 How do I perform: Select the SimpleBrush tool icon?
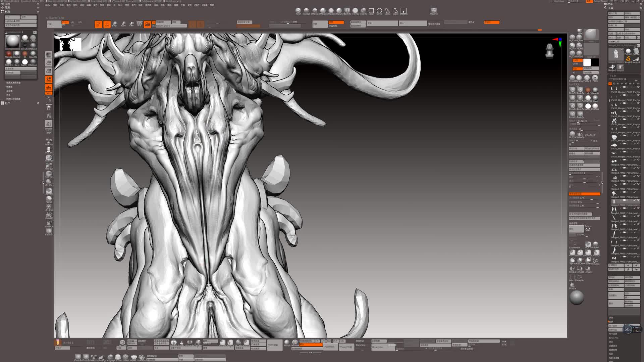[x=628, y=59]
